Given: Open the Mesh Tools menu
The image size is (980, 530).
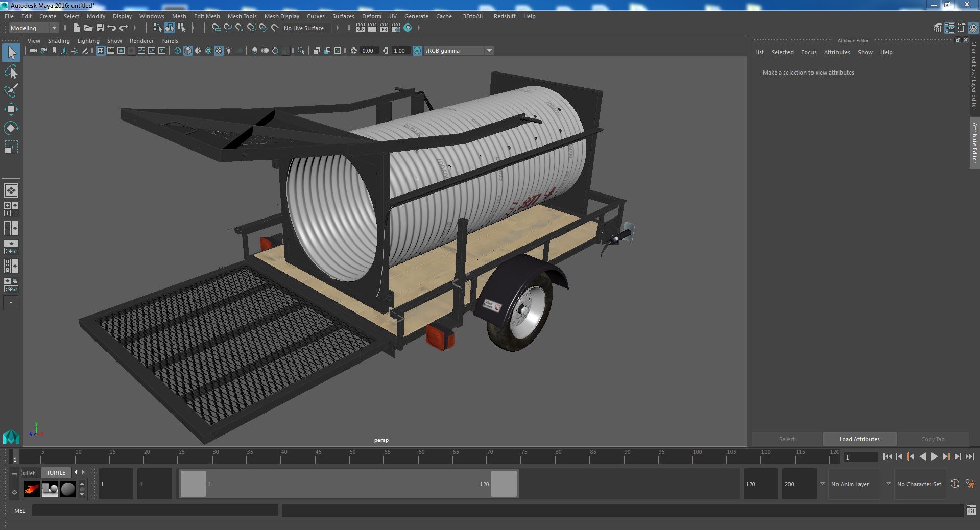Looking at the screenshot, I should 242,16.
